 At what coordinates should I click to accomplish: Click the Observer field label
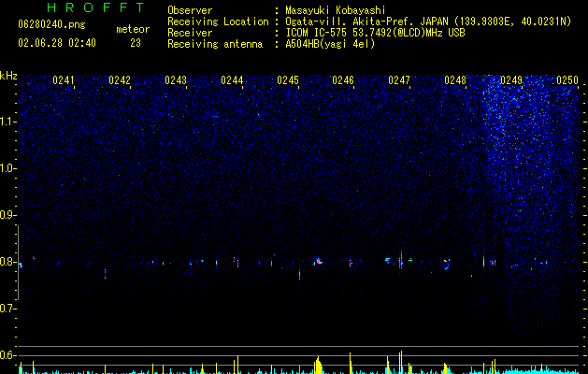tap(190, 10)
